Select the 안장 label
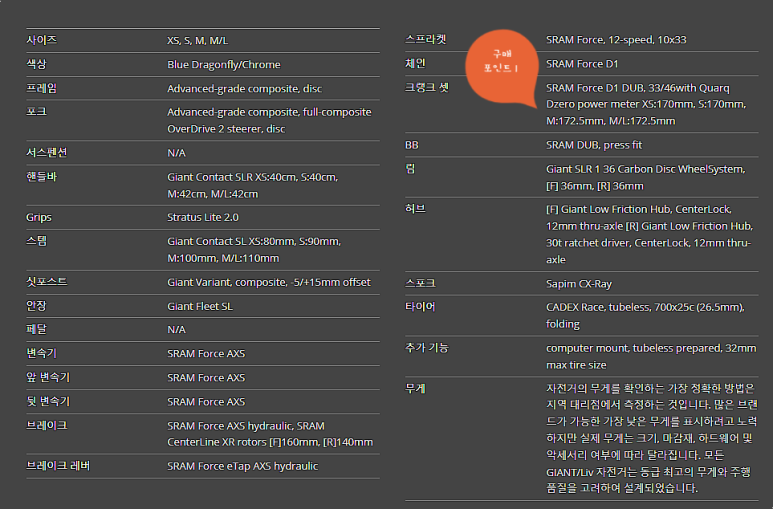This screenshot has width=773, height=509. tap(36, 306)
